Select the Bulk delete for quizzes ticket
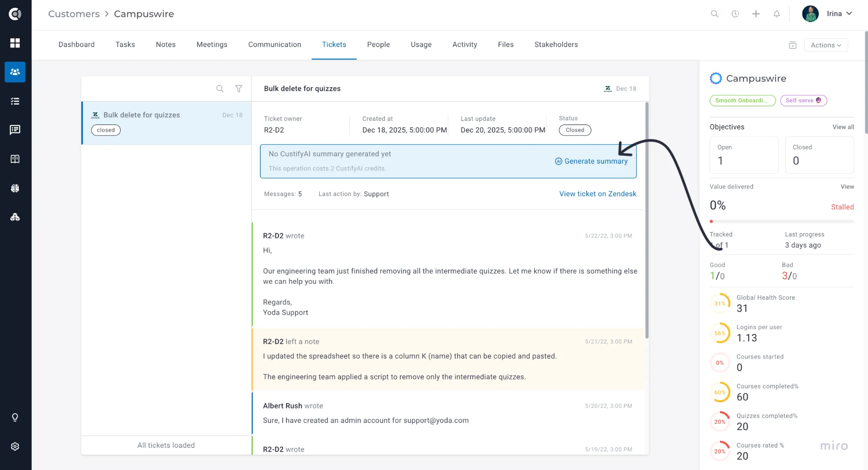This screenshot has width=868, height=470. [x=167, y=123]
